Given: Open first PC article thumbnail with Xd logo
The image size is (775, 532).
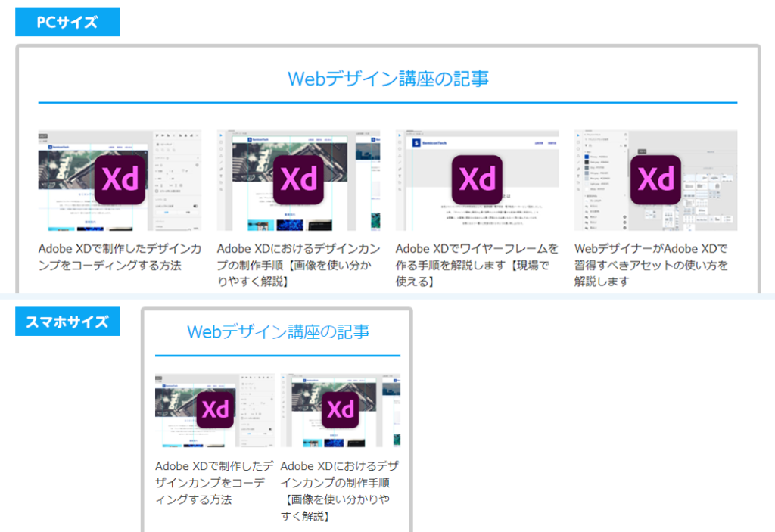Looking at the screenshot, I should (120, 180).
